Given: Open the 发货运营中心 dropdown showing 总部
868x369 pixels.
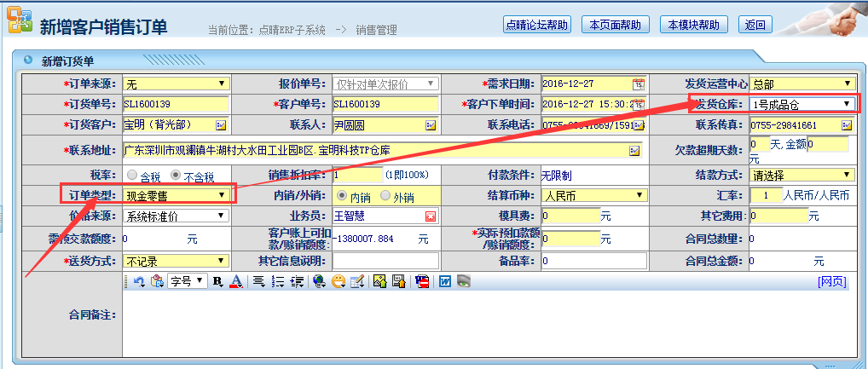Looking at the screenshot, I should click(x=802, y=84).
